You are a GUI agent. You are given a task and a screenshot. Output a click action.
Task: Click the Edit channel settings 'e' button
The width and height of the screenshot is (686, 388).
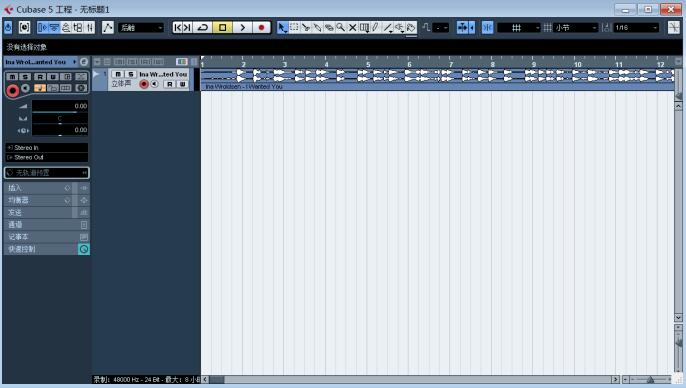84,62
